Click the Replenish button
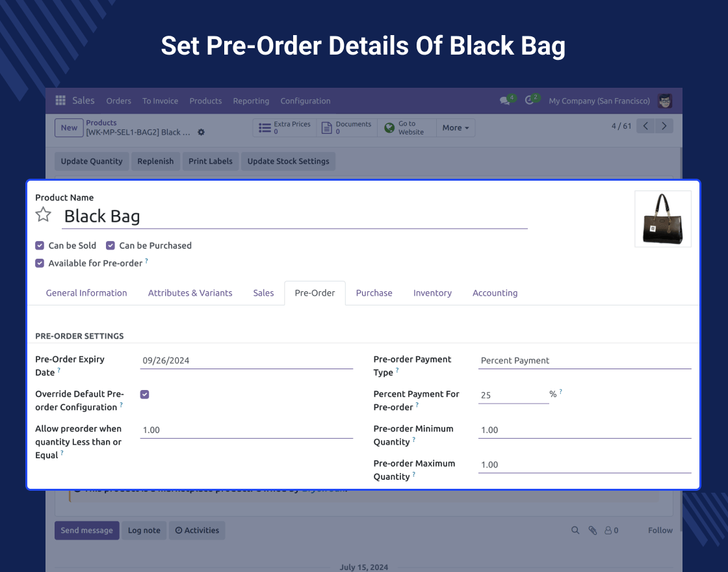Viewport: 728px width, 572px height. [x=155, y=161]
